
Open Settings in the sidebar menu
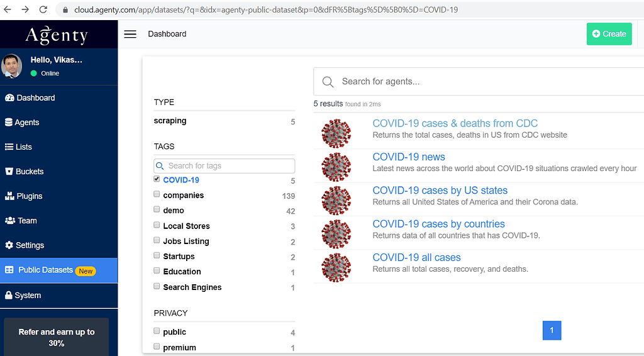[x=58, y=245]
